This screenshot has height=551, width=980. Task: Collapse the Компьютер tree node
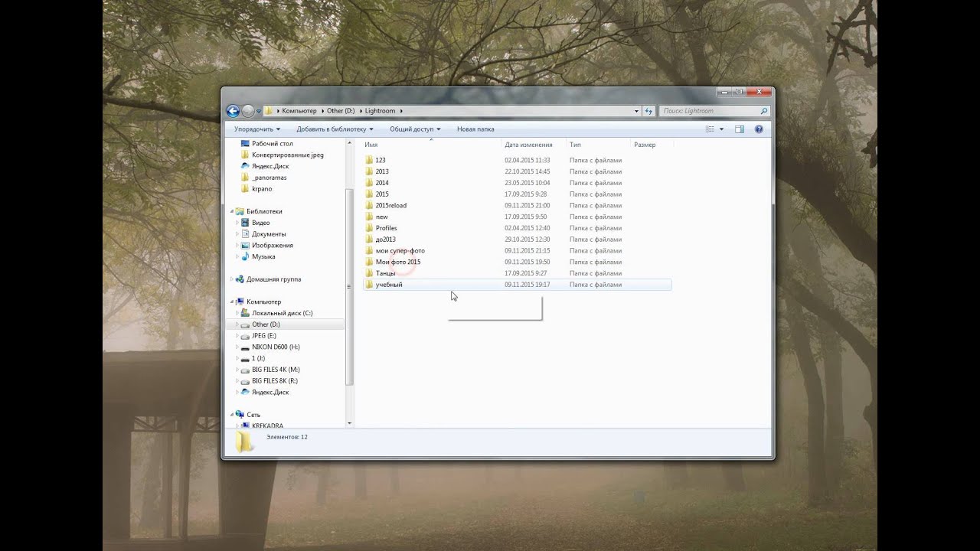click(232, 302)
